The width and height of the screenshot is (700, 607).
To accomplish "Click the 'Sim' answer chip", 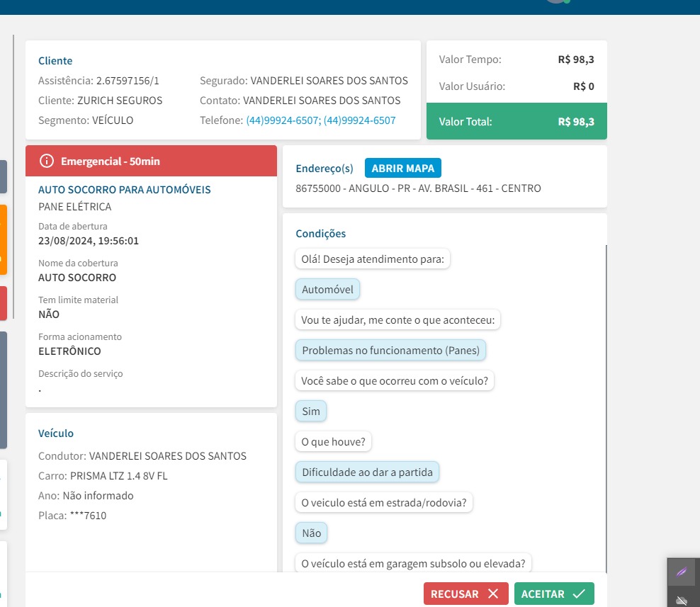I will (x=311, y=411).
